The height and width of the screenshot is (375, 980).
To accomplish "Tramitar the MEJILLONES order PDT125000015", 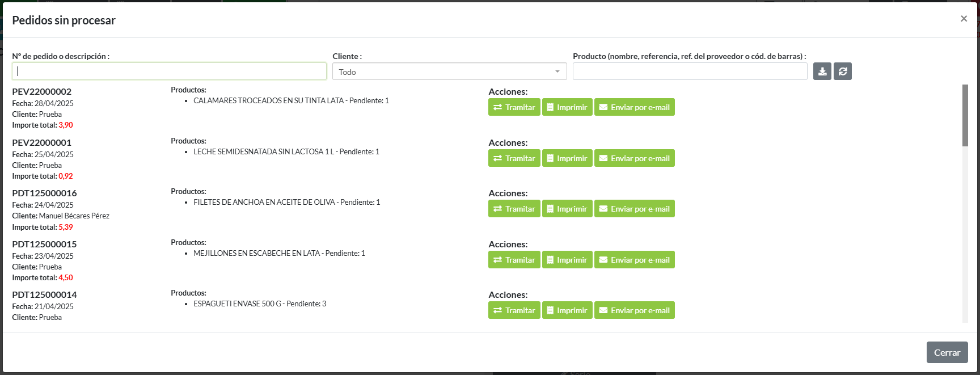I will click(x=514, y=260).
